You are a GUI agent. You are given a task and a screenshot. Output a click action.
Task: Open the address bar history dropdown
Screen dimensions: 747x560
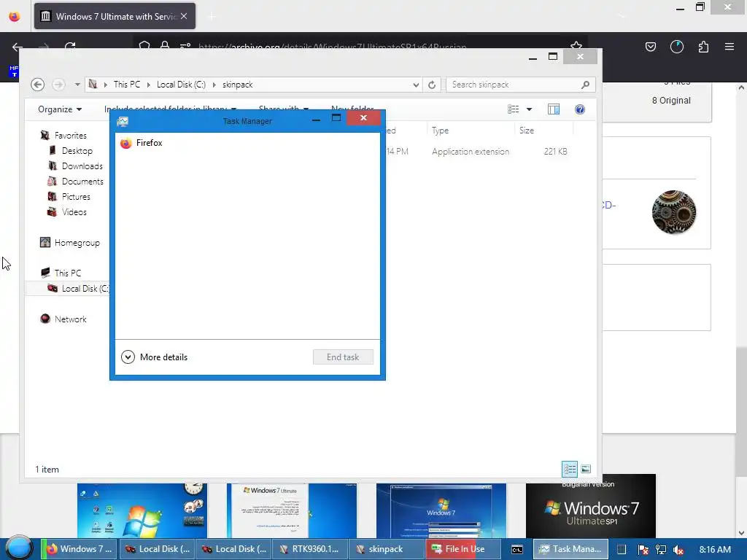tap(416, 85)
